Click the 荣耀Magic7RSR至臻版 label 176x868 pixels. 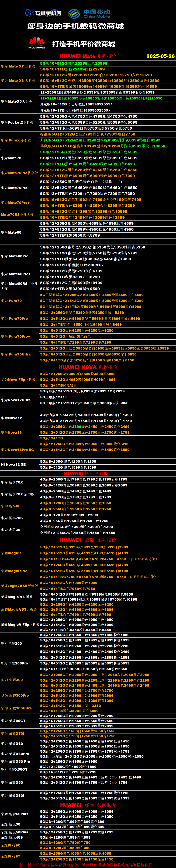point(19,586)
